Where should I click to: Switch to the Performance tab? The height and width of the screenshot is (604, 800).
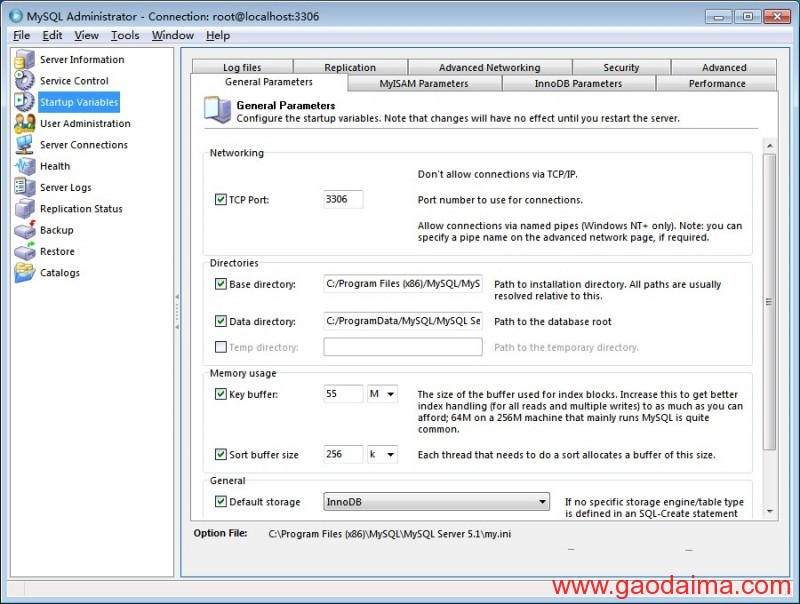point(717,84)
